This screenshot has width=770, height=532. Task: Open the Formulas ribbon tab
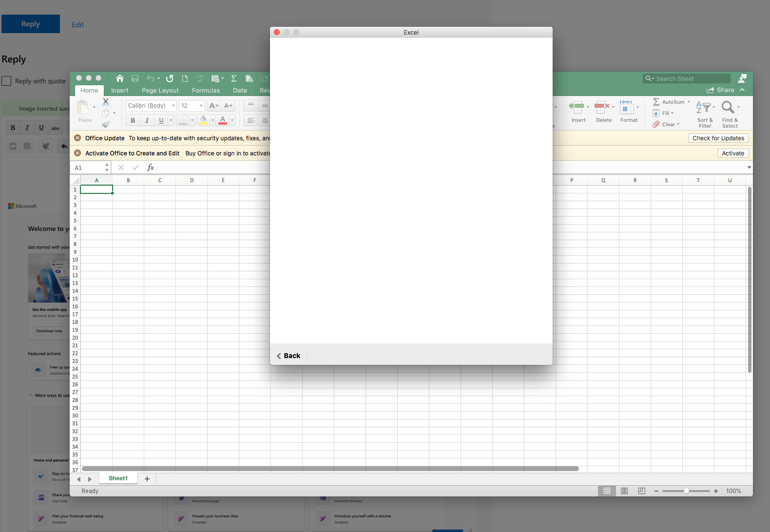click(x=206, y=91)
